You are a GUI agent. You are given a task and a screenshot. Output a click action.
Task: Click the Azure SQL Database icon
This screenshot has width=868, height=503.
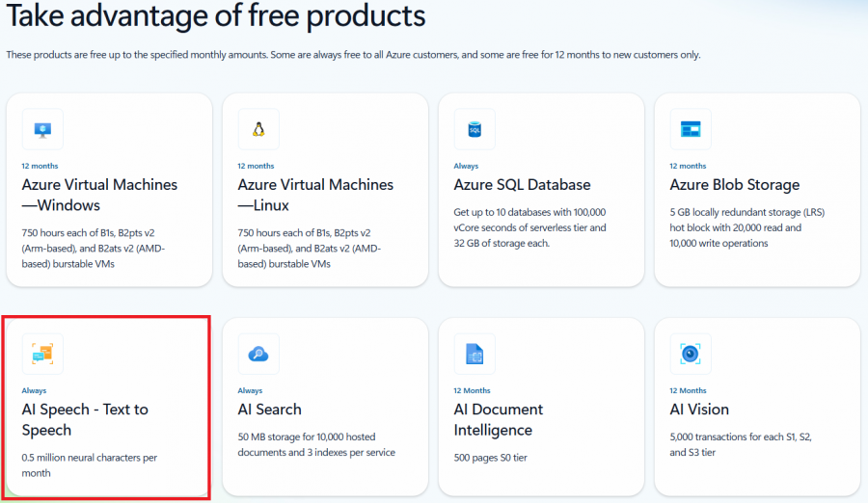(475, 129)
